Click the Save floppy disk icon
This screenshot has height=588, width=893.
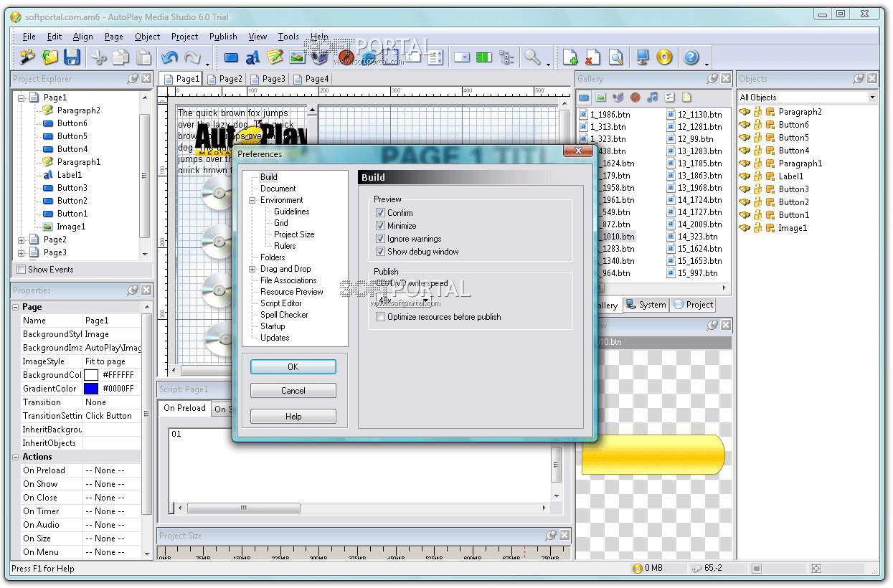[x=72, y=57]
